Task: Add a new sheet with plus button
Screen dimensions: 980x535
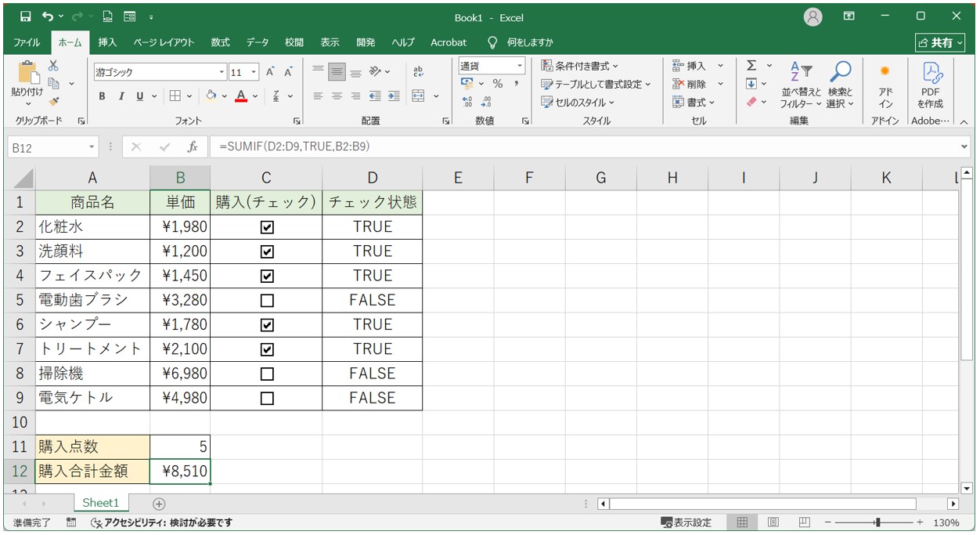Action: tap(159, 504)
